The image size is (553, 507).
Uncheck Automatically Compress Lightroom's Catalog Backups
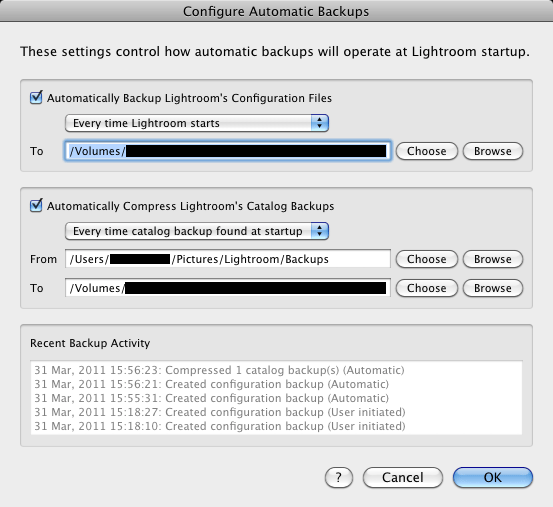[x=36, y=206]
